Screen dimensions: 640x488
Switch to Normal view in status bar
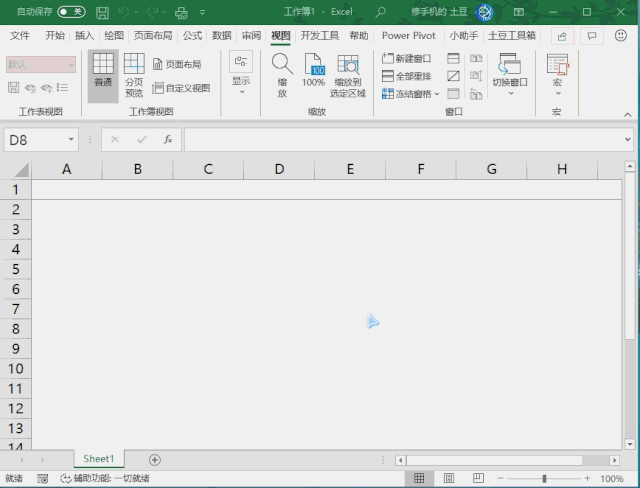[x=419, y=478]
